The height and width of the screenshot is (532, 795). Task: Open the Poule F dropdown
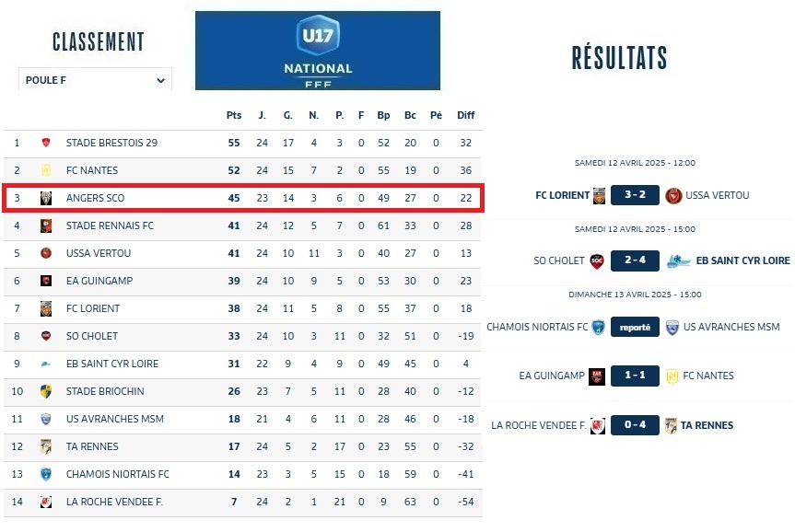(x=95, y=80)
